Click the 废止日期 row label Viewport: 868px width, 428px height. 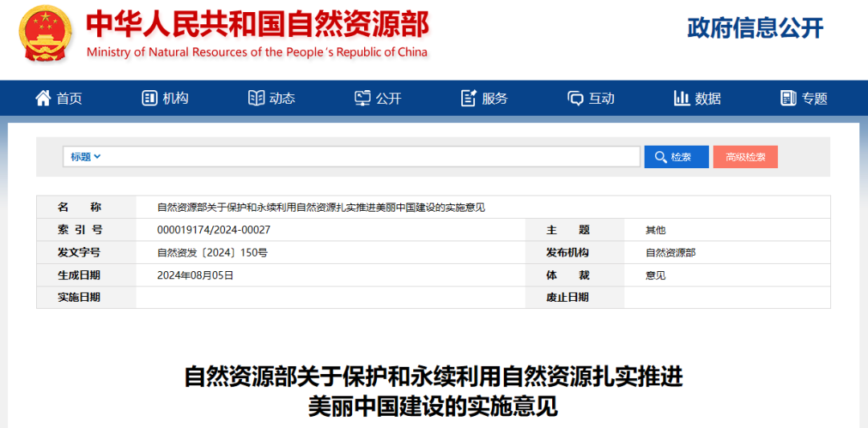[567, 298]
